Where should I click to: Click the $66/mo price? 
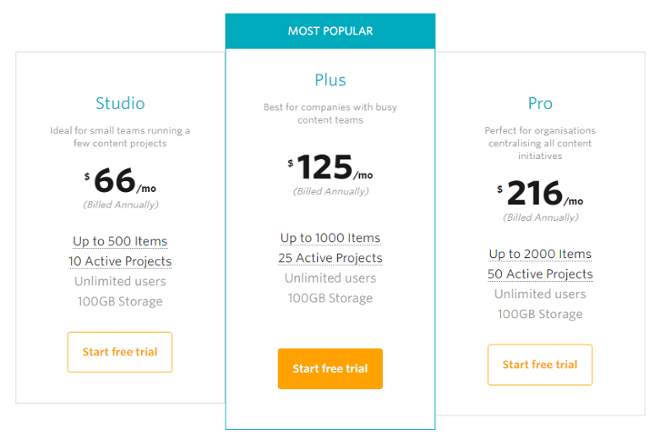tap(120, 182)
